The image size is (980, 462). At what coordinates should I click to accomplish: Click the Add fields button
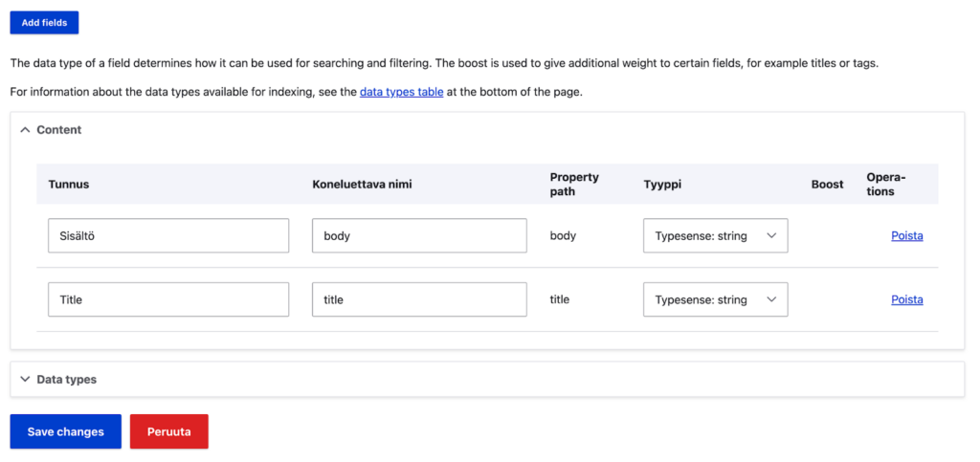44,22
